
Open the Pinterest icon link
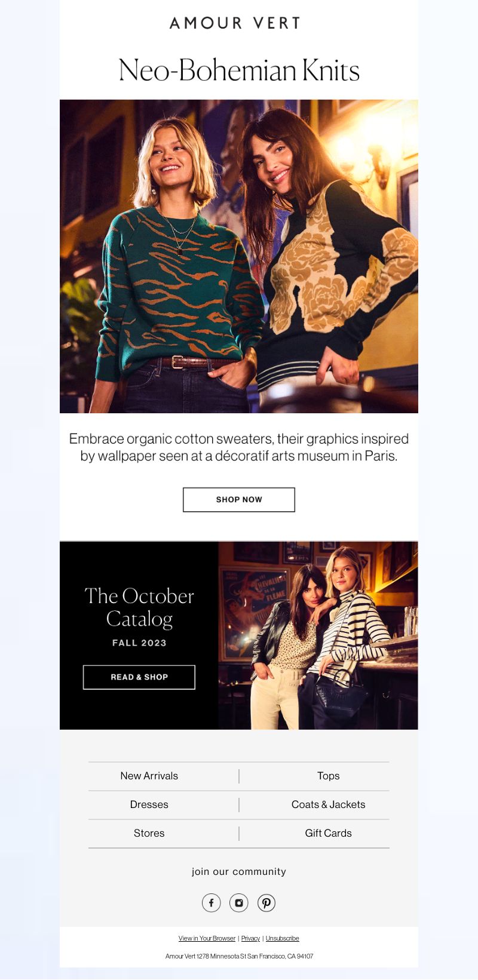tap(266, 902)
